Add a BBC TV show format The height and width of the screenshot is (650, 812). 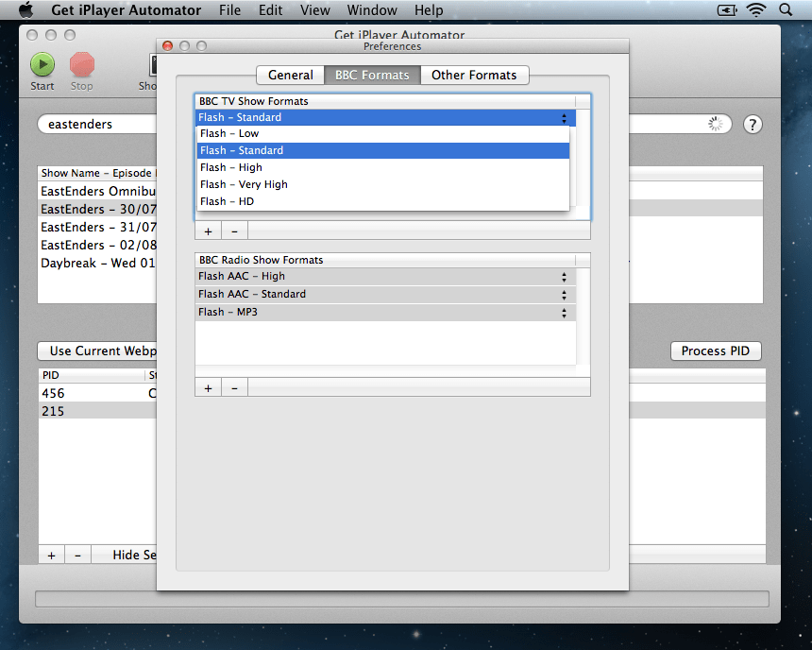click(x=208, y=231)
